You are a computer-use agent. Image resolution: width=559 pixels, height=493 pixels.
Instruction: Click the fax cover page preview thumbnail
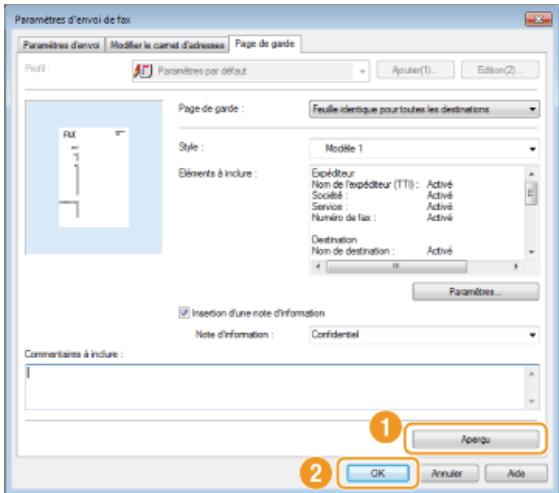point(93,177)
